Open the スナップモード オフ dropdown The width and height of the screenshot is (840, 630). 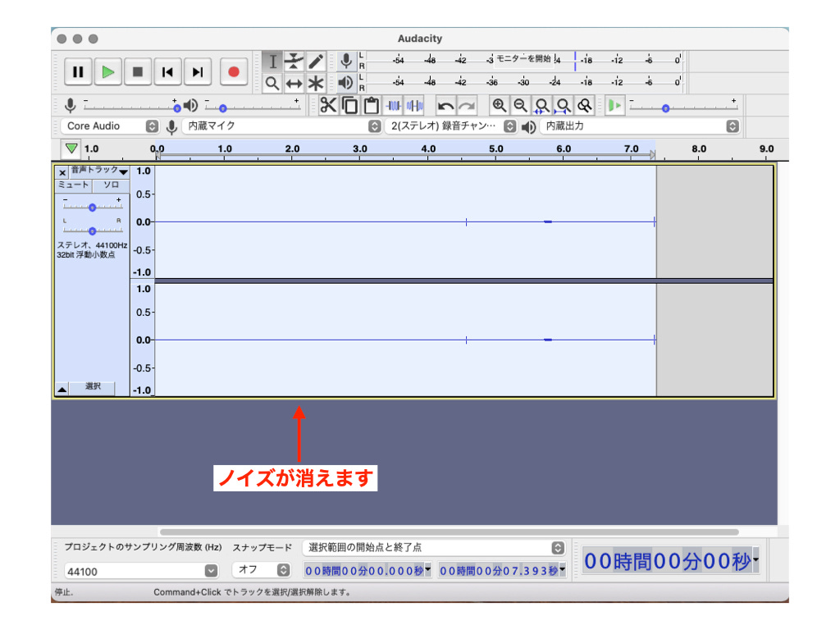(262, 570)
